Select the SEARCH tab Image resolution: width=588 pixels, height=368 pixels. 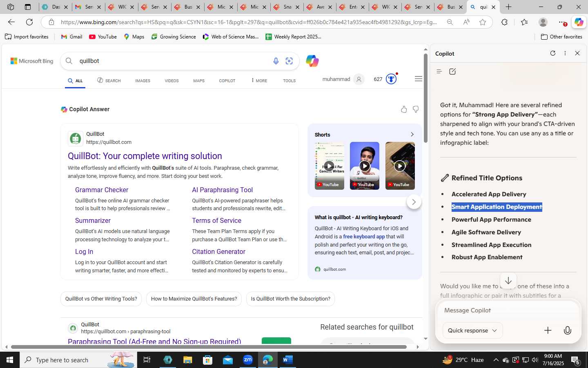coord(109,81)
